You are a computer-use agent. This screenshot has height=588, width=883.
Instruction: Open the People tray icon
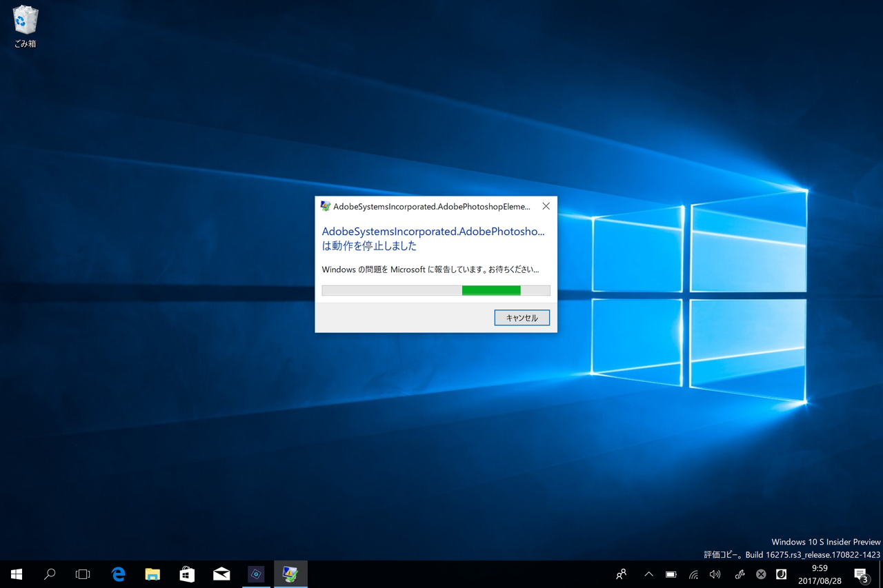[622, 574]
